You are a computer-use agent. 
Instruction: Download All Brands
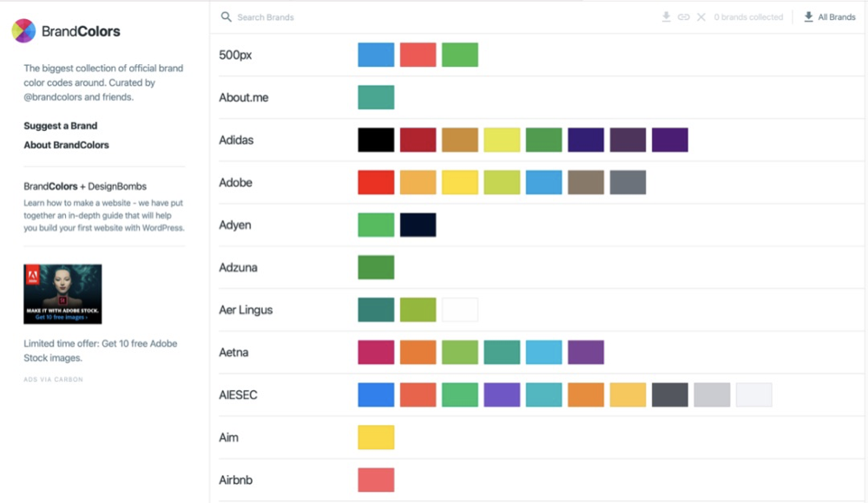(829, 16)
